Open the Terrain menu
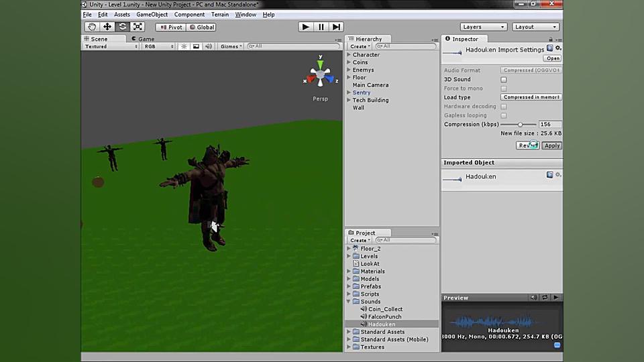Viewport: 644px width, 362px height. 220,14
